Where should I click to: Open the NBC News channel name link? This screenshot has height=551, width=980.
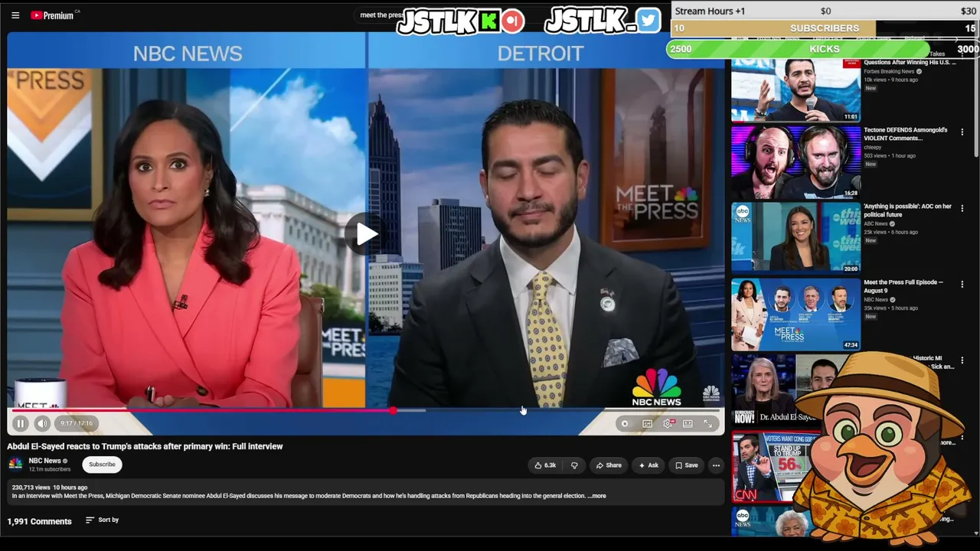point(44,461)
